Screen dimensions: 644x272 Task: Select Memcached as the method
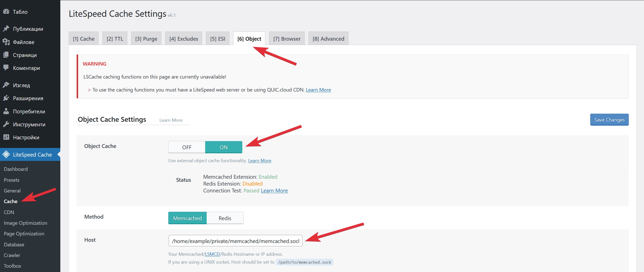pos(187,218)
